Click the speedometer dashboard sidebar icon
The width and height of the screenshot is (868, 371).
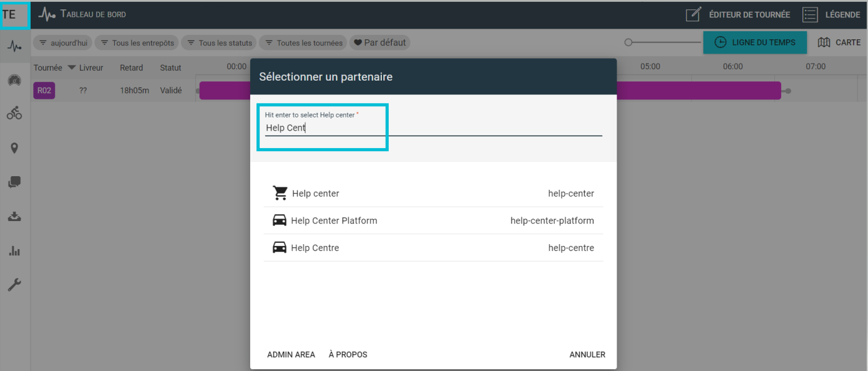point(14,79)
